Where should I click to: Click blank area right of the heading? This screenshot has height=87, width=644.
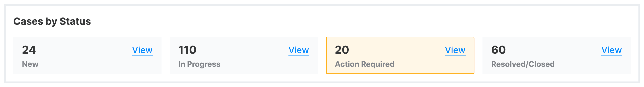coord(325,21)
